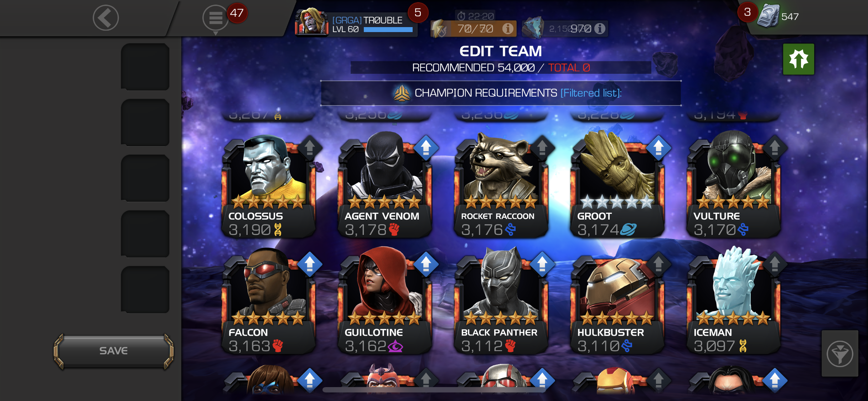The image size is (868, 401).
Task: Tap the energy info icon beside 70/70
Action: coord(508,28)
